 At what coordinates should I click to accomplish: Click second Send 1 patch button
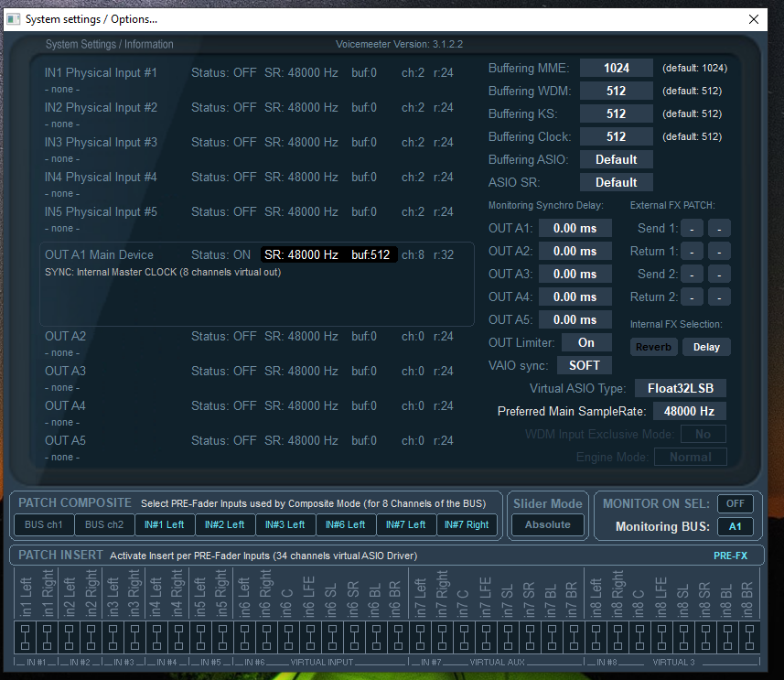719,229
